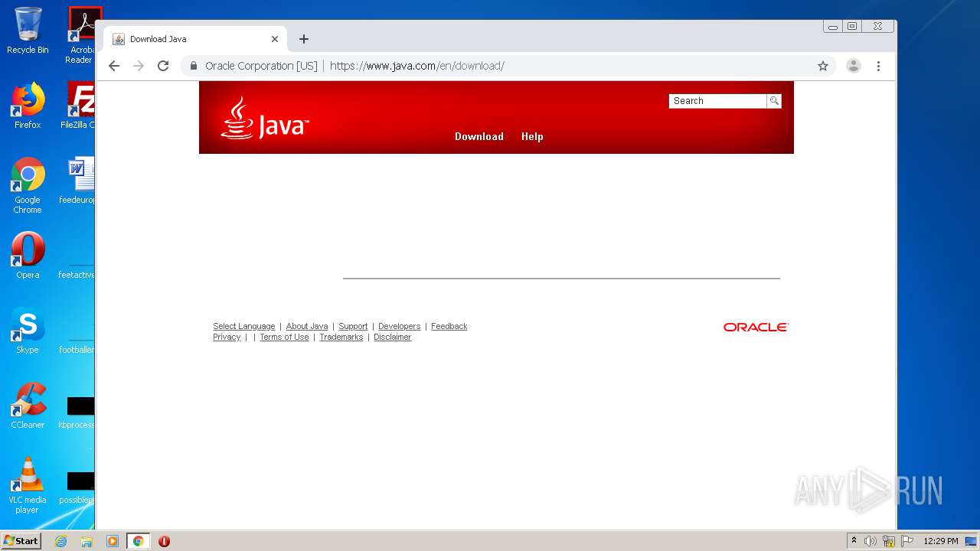The width and height of the screenshot is (980, 551).
Task: Open the Disclaimer footer link
Action: [392, 337]
